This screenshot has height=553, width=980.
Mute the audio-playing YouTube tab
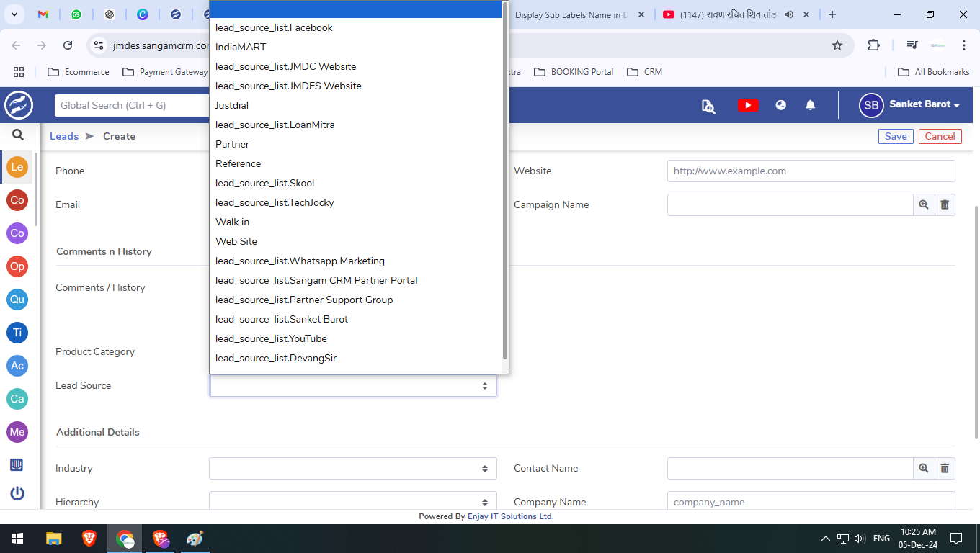tap(789, 14)
